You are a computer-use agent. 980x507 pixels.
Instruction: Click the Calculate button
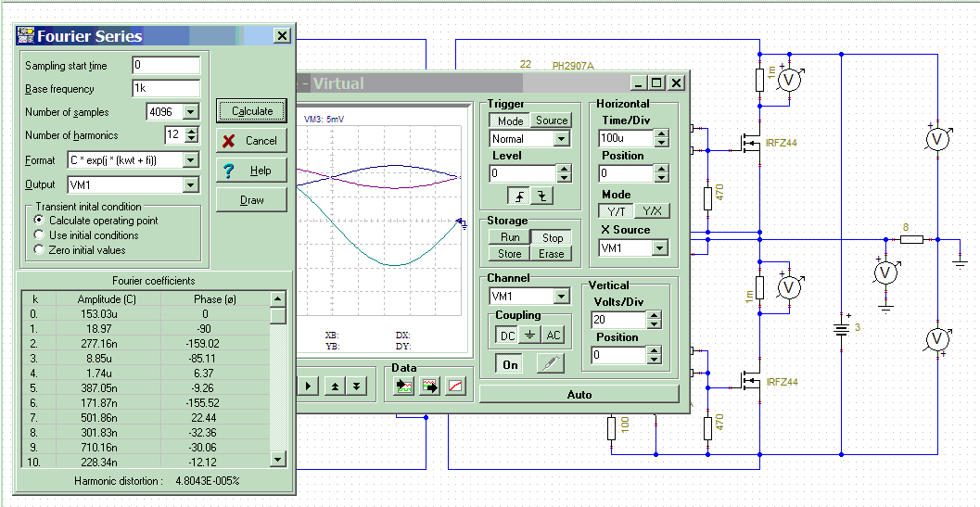pos(252,110)
